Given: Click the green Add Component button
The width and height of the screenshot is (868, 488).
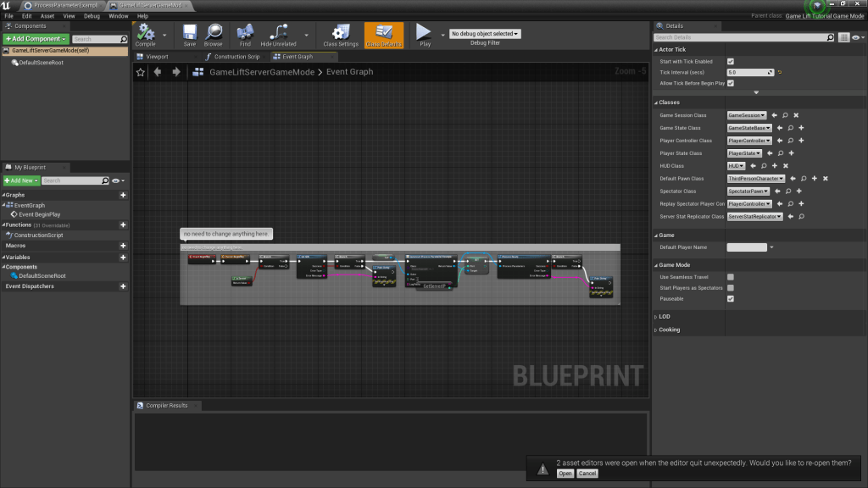Looking at the screenshot, I should 35,39.
